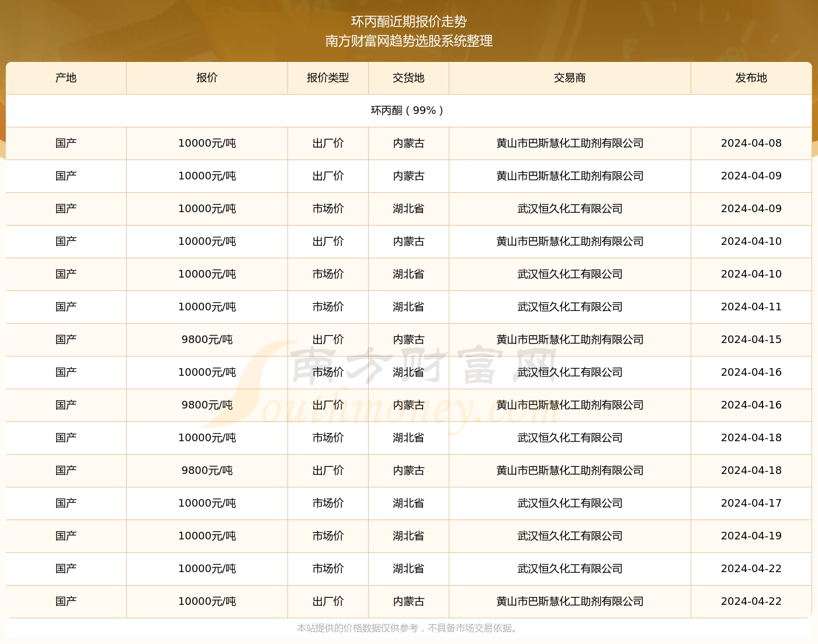Click 国产 in the 2024-04-08 row
This screenshot has width=818, height=644.
click(66, 143)
